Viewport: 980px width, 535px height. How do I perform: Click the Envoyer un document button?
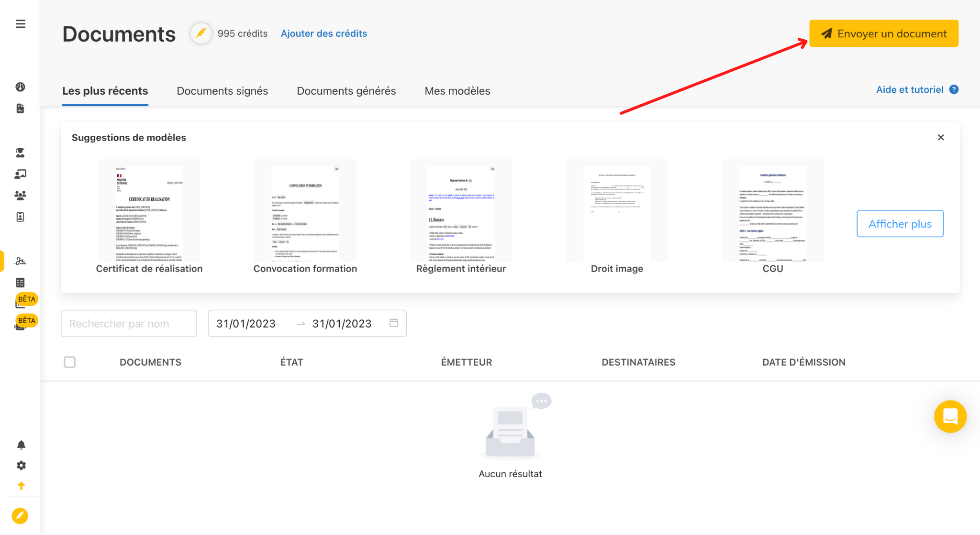(x=884, y=33)
